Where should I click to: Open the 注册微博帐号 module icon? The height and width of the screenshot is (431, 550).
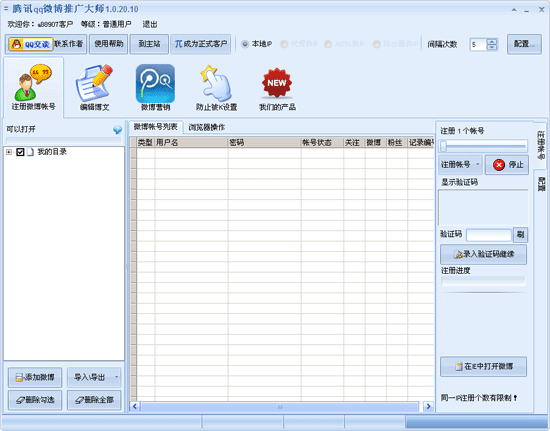tap(33, 88)
